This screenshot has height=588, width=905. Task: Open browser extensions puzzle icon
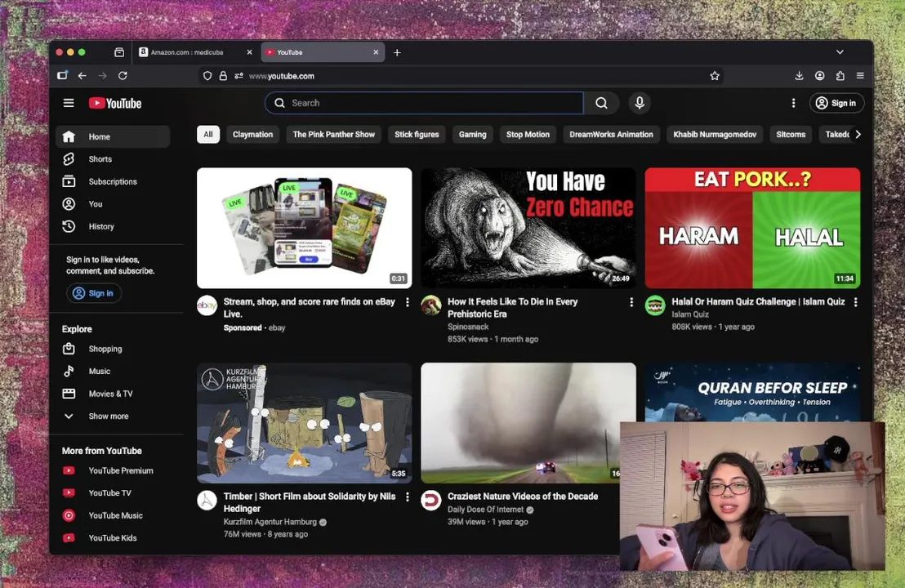tap(840, 76)
